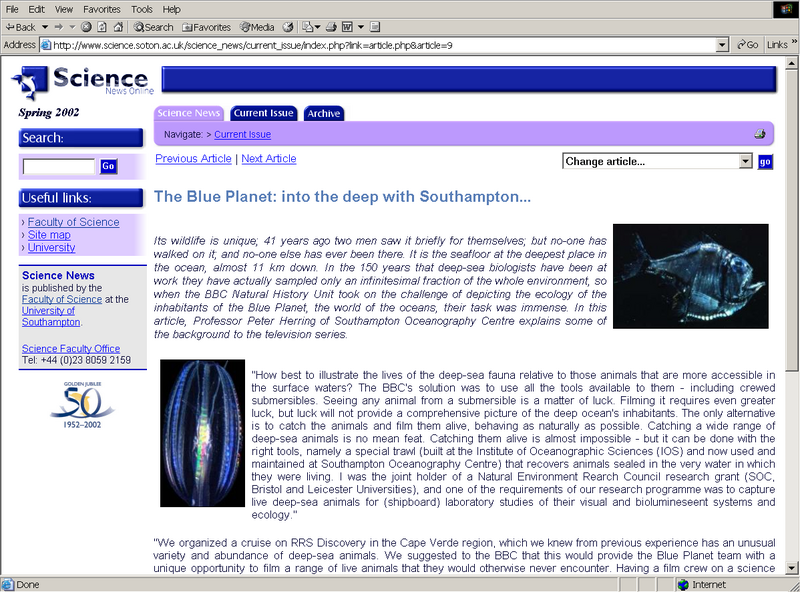This screenshot has height=592, width=800.
Task: Select the Archive tab
Action: click(323, 113)
